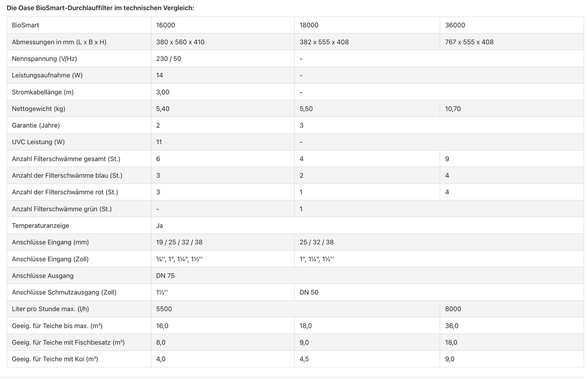Click the "Temperaturanzeige" row label
Viewport: 588px width, 380px height.
click(41, 226)
